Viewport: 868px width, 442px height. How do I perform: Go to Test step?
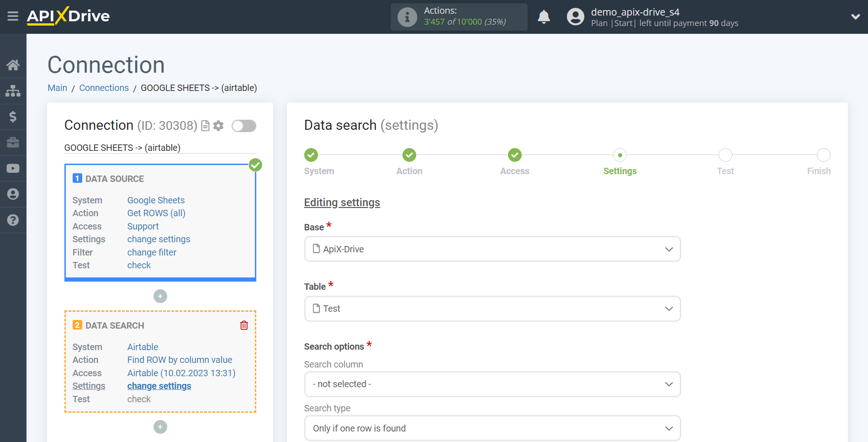[725, 155]
